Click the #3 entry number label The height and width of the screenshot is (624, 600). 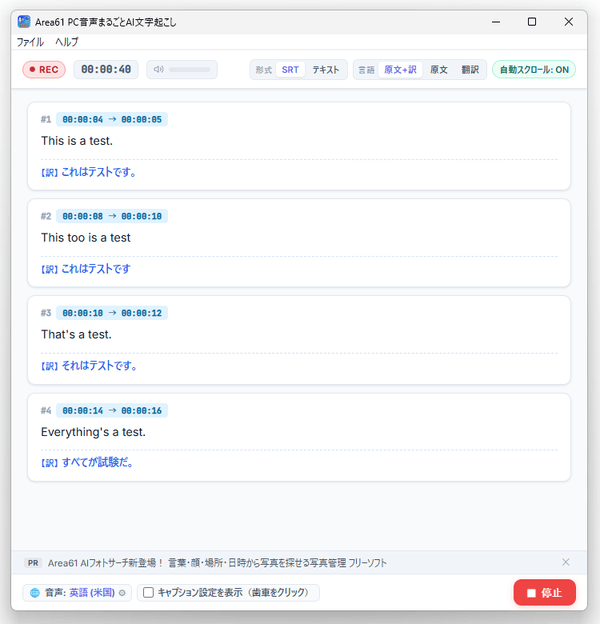(x=46, y=313)
